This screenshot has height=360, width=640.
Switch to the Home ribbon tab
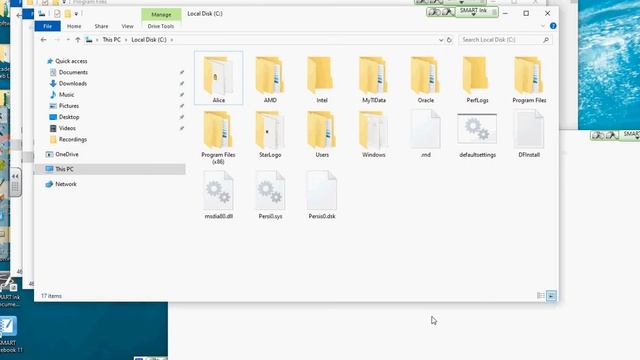click(x=74, y=26)
